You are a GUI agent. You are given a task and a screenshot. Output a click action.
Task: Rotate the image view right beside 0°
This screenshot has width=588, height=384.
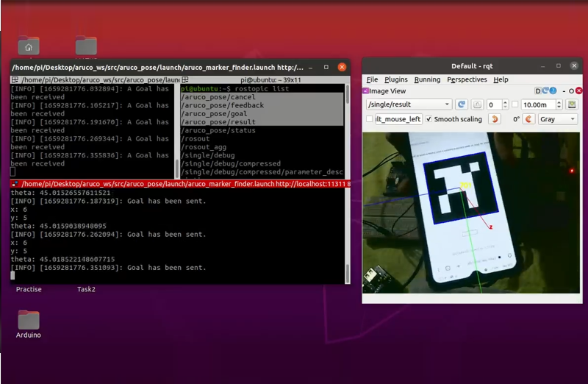tap(528, 119)
